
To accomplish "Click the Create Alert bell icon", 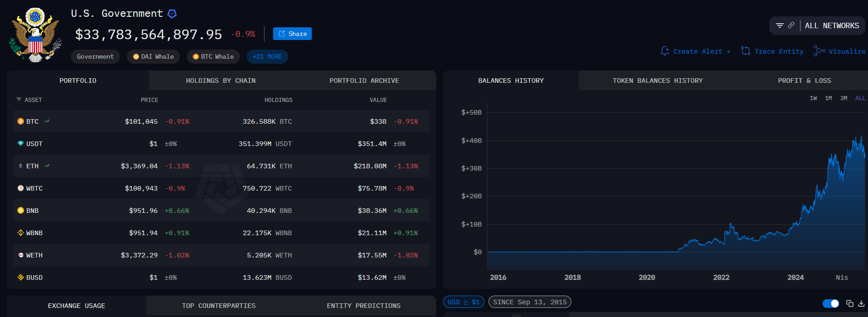I will [665, 51].
